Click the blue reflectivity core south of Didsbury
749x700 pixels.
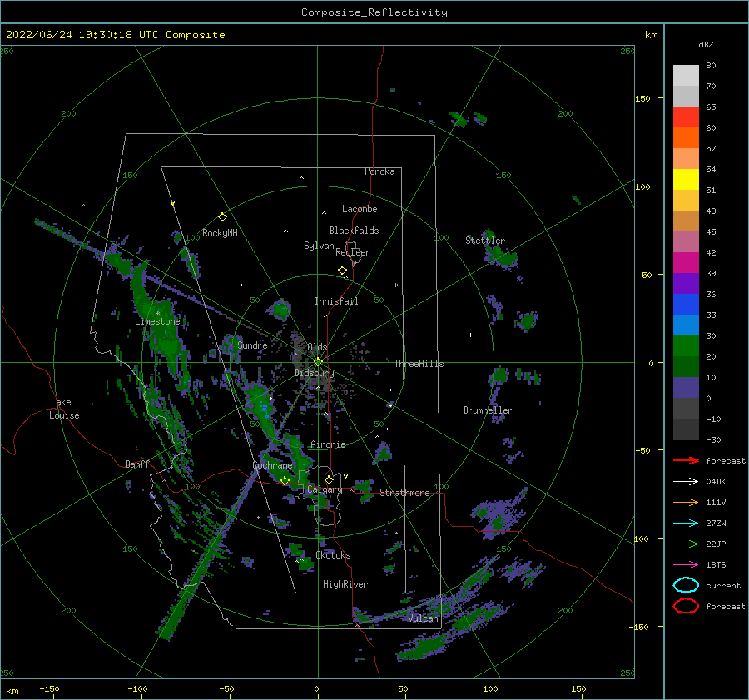click(264, 409)
